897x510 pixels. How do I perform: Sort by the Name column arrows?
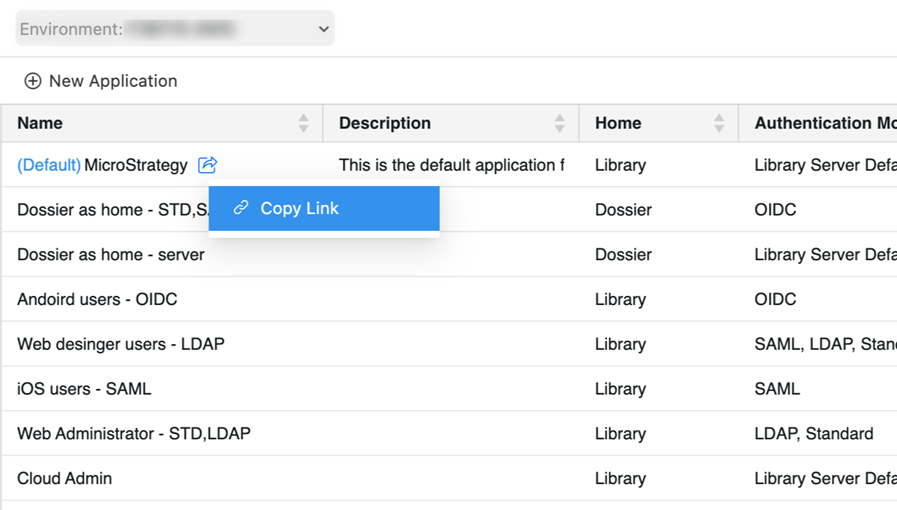coord(303,123)
